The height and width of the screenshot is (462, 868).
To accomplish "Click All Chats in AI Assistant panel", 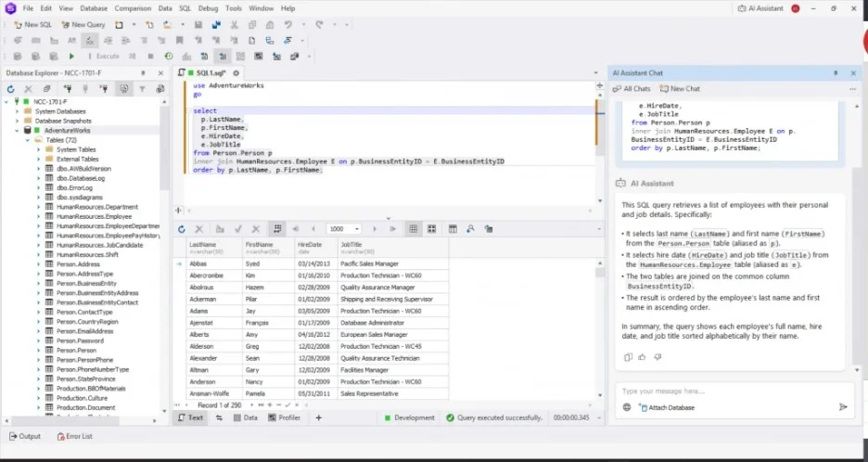I will [632, 89].
